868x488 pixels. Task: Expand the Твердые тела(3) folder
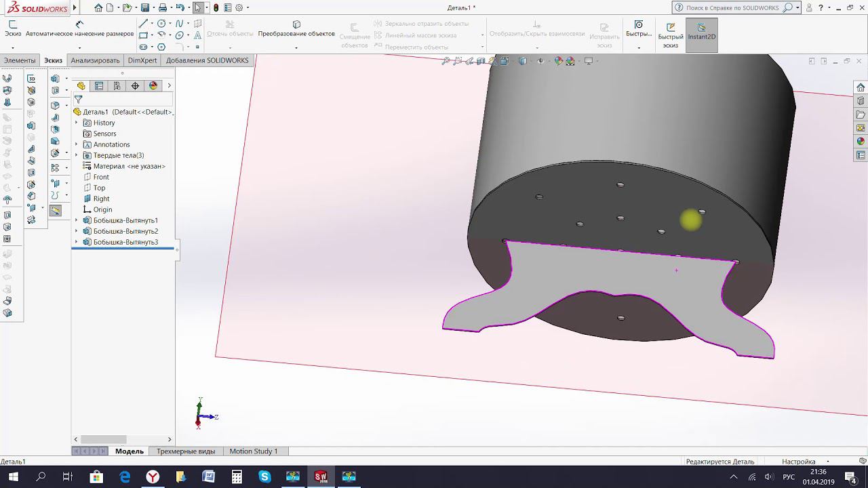click(x=77, y=155)
